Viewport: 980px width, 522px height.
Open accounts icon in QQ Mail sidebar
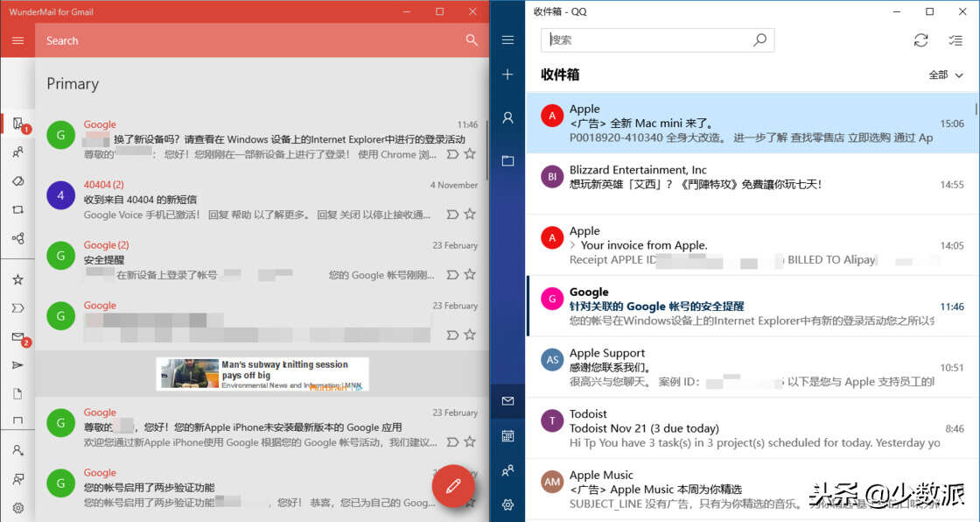point(508,117)
